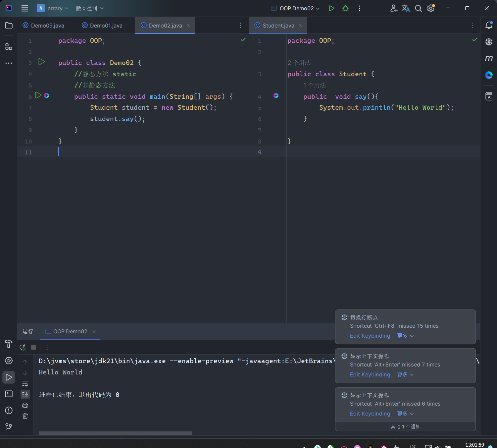Screen dimensions: 497x448
Task: Toggle soft-wrap in the console
Action: (x=25, y=384)
